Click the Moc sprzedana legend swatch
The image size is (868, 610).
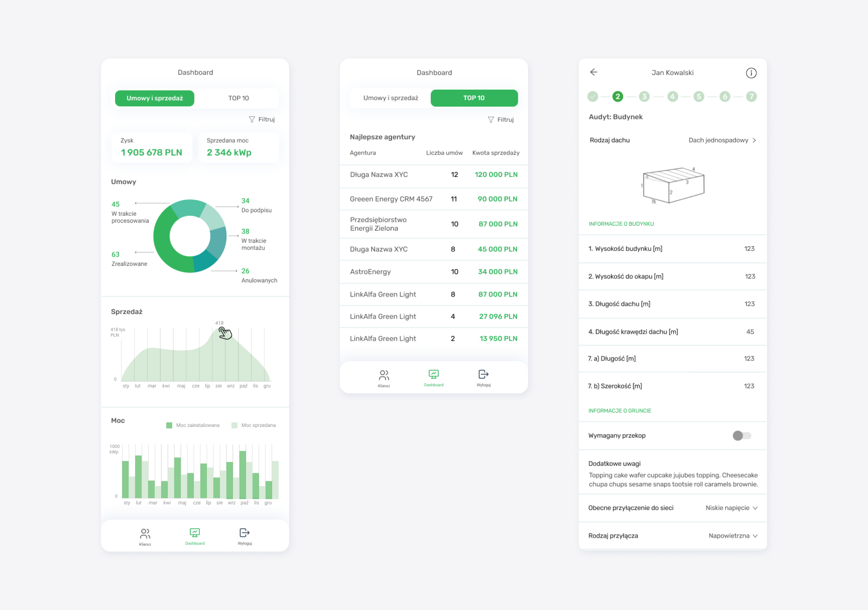coord(234,425)
